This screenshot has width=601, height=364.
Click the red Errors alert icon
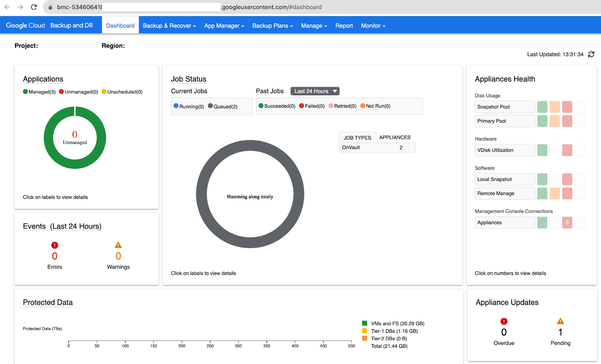pyautogui.click(x=54, y=245)
